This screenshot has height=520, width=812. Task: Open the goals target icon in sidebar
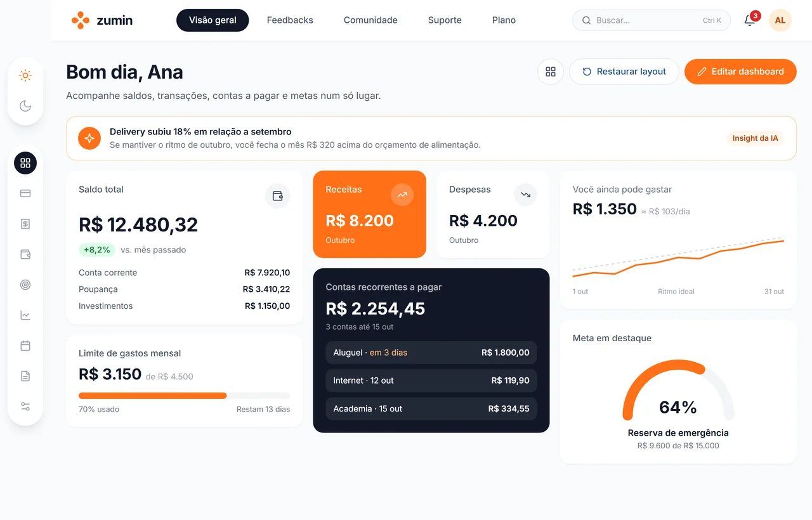click(x=25, y=285)
